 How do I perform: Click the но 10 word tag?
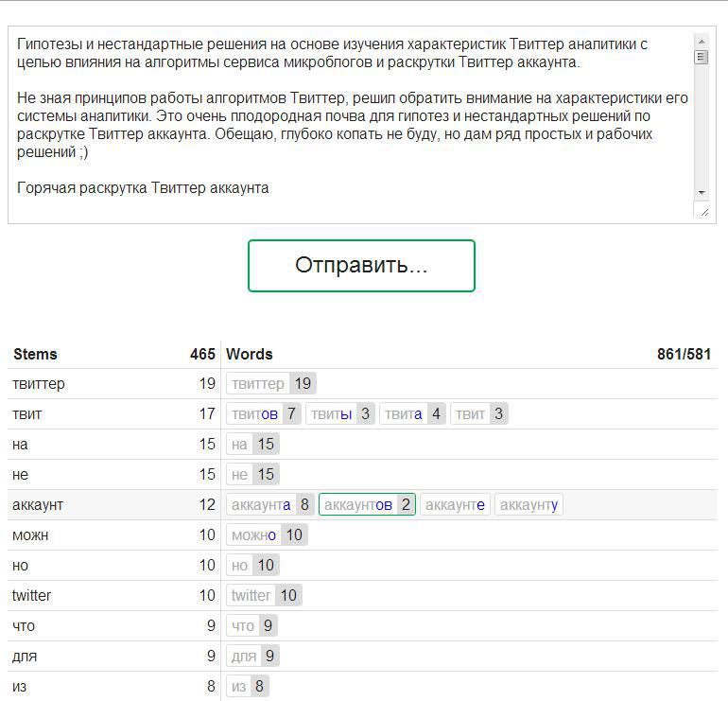(253, 566)
